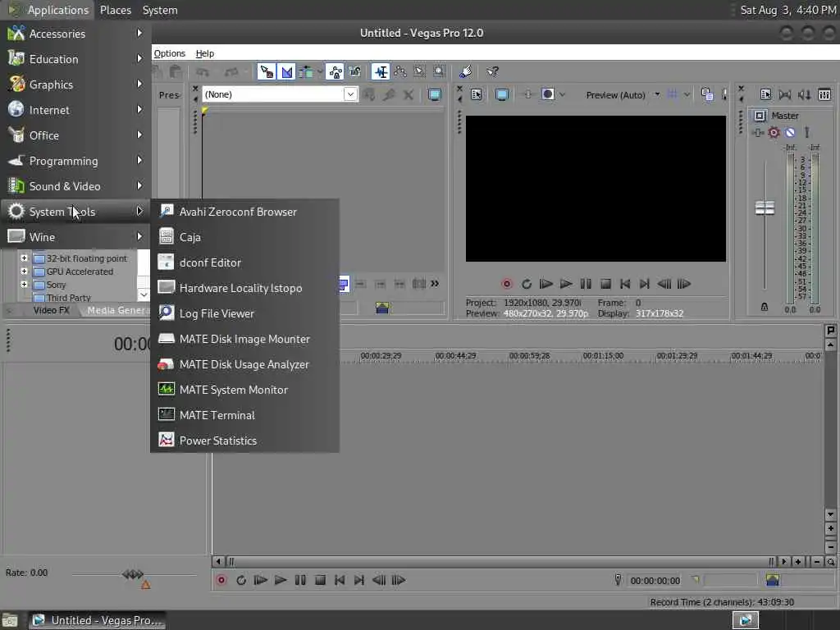Mute the Master bus
Image resolution: width=840 pixels, height=630 pixels.
pos(790,132)
